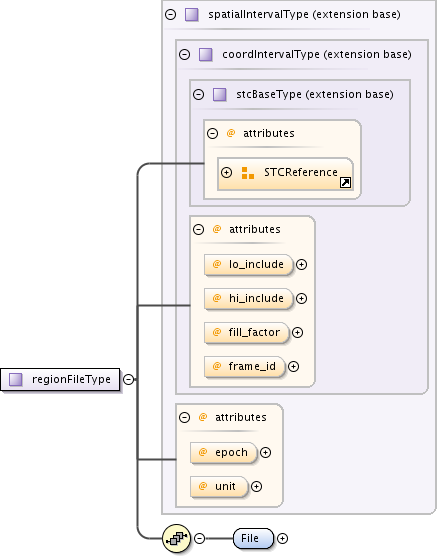Screen dimensions: 438x558
Task: Expand the frame_id attribute
Action: coord(293,366)
